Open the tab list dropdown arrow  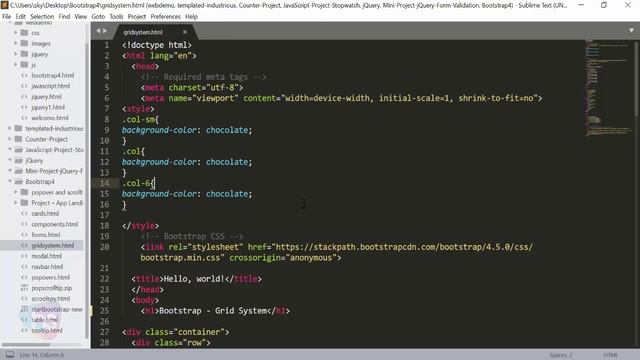click(631, 31)
